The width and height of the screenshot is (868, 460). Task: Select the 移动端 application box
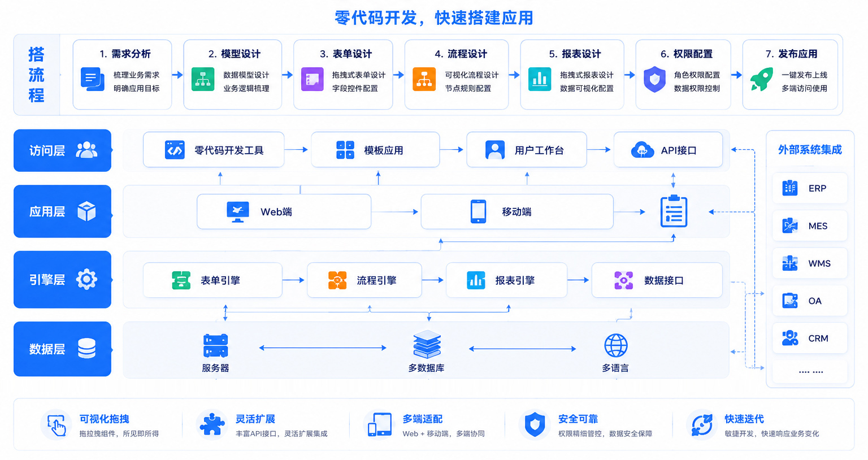[517, 212]
